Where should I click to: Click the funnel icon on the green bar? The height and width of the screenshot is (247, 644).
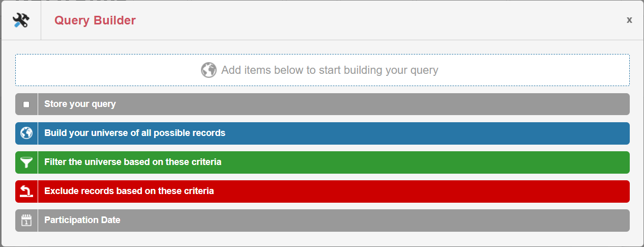[26, 162]
